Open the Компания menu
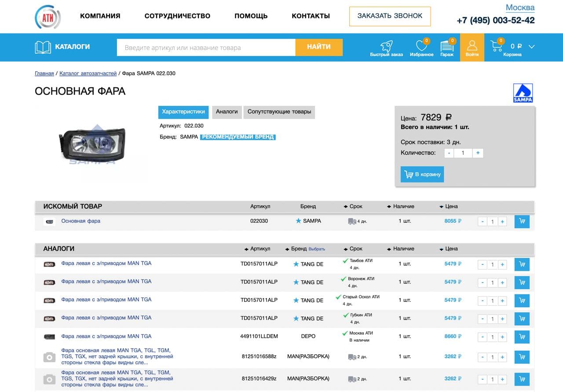 [x=100, y=16]
